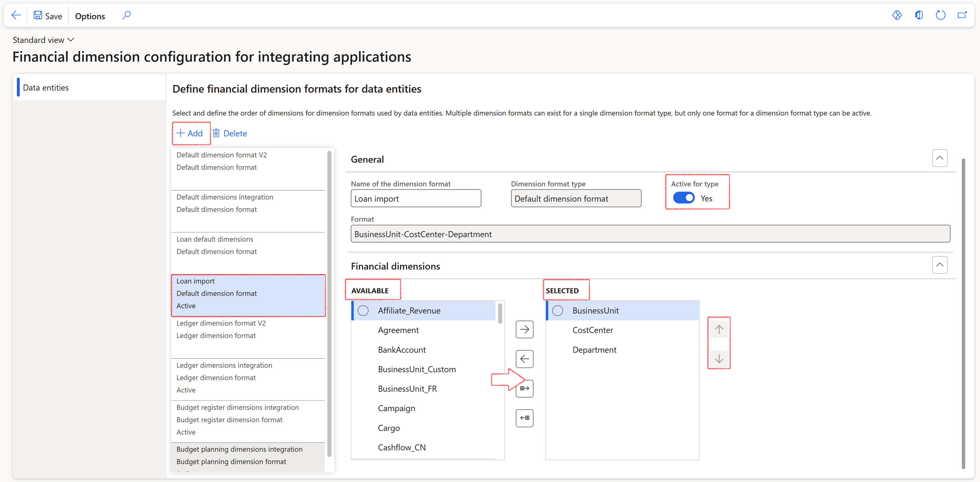
Task: Move selected dimension down in order
Action: click(719, 359)
